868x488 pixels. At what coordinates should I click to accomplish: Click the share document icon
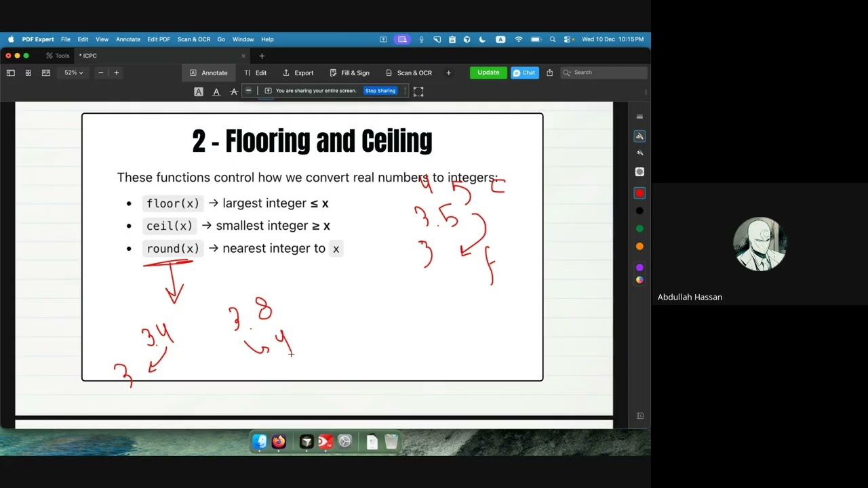point(550,73)
